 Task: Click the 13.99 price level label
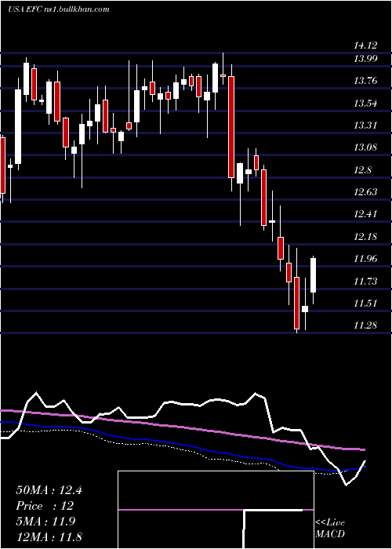point(365,59)
